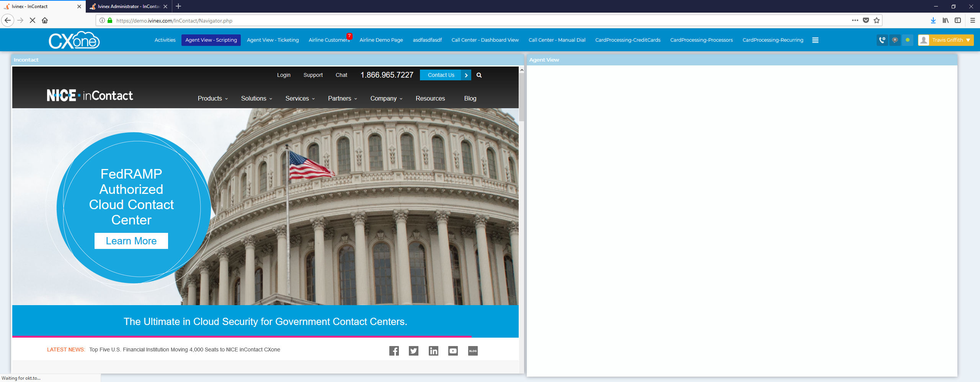Image resolution: width=980 pixels, height=382 pixels.
Task: Open Airline Demo Page
Action: [381, 40]
